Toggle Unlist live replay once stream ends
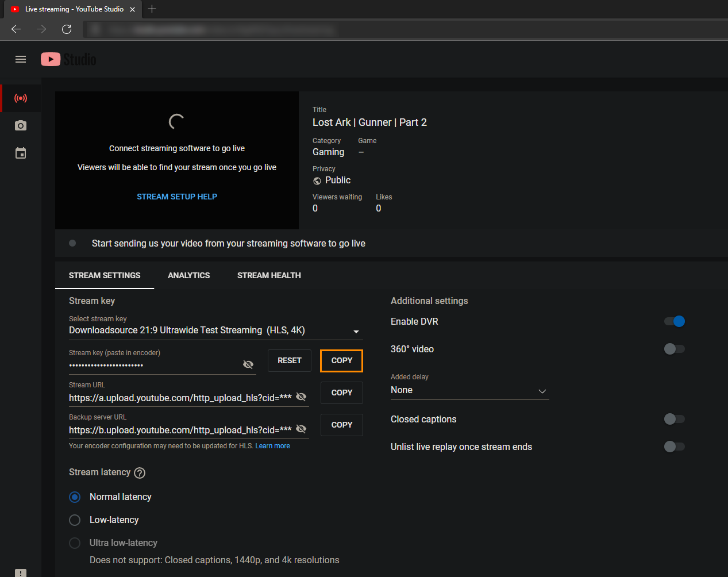Image resolution: width=728 pixels, height=577 pixels. coord(675,447)
